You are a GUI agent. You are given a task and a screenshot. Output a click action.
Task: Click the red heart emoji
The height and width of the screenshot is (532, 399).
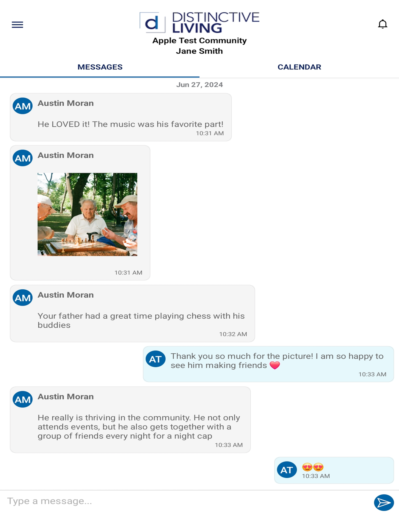(275, 365)
